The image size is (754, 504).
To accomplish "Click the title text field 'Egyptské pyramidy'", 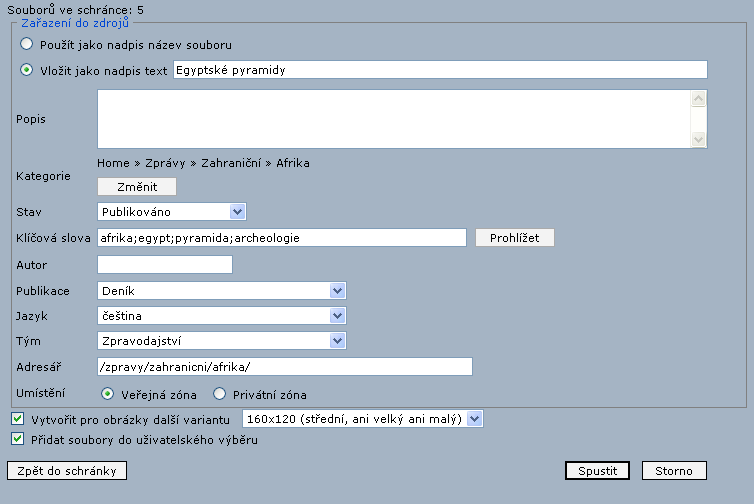I will [x=440, y=70].
